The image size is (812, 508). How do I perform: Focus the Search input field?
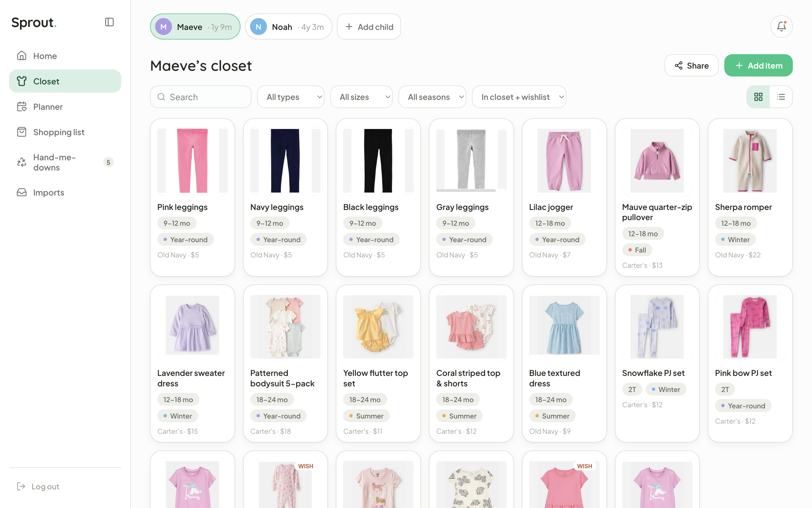pos(201,97)
